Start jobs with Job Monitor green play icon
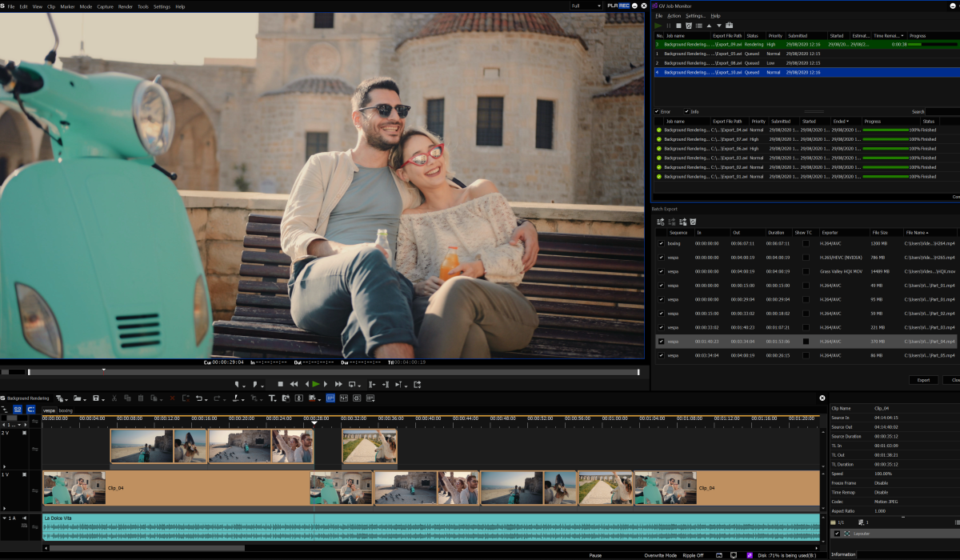Screen dimensions: 960x560 (x=658, y=26)
